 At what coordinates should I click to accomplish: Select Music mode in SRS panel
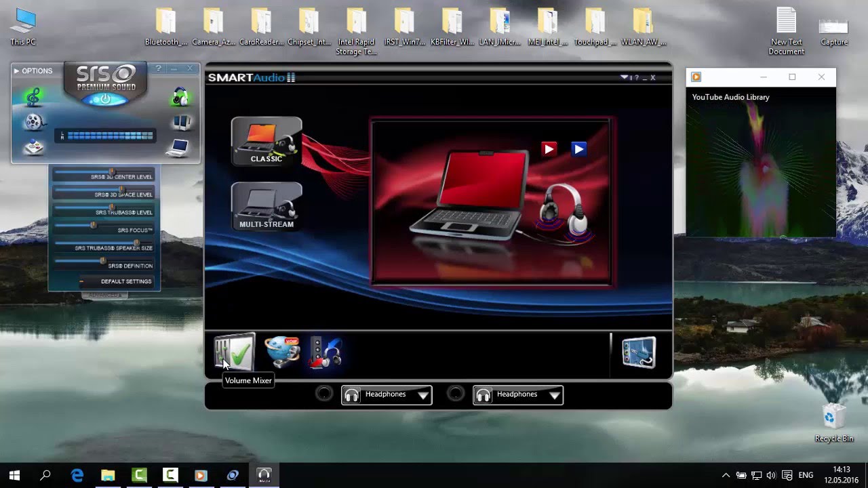coord(33,97)
